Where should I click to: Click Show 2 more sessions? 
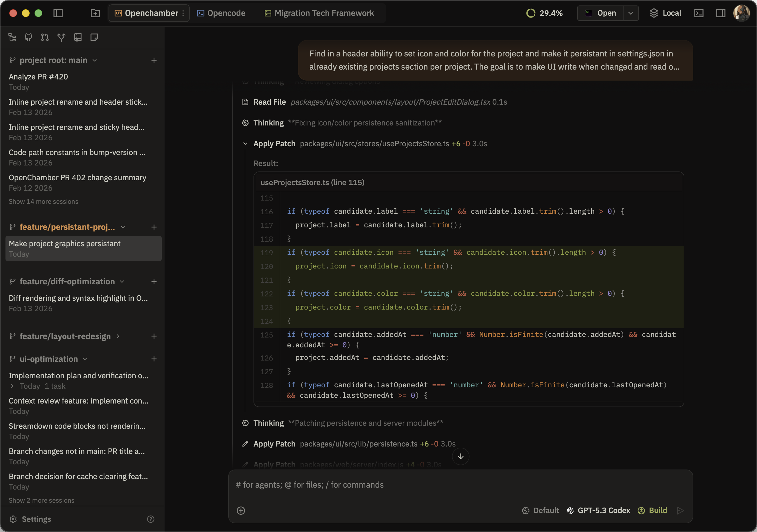[x=42, y=500]
